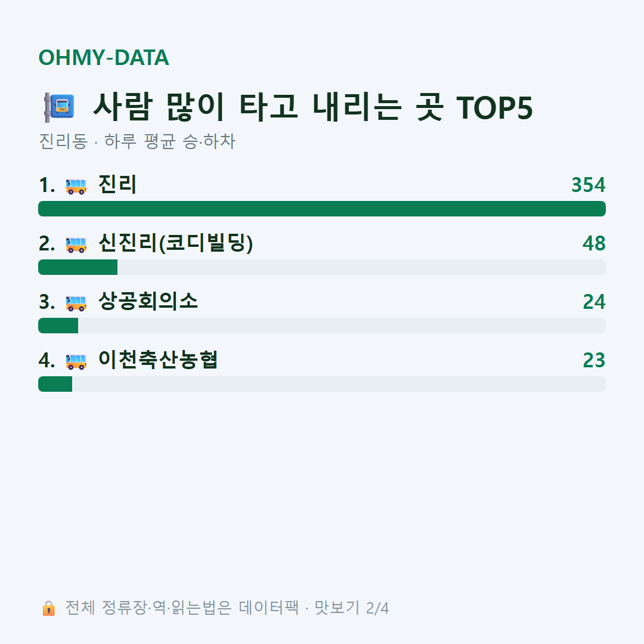Click the 354 ridership value
The image size is (644, 644).
coord(588,185)
